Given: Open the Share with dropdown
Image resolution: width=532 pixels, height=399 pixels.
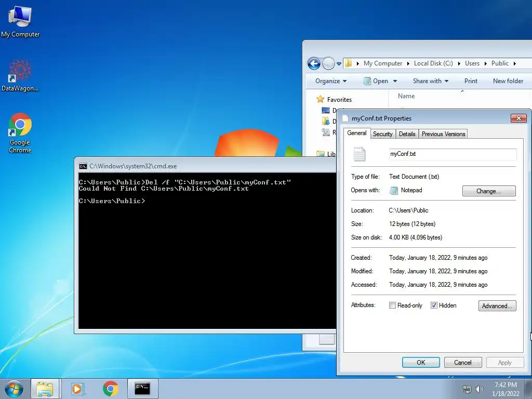Looking at the screenshot, I should click(x=431, y=81).
